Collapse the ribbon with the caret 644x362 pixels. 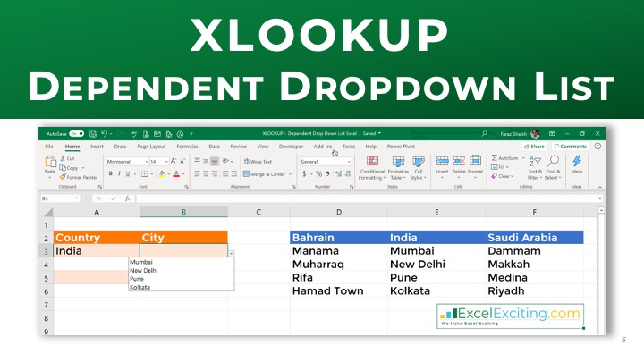(x=599, y=187)
